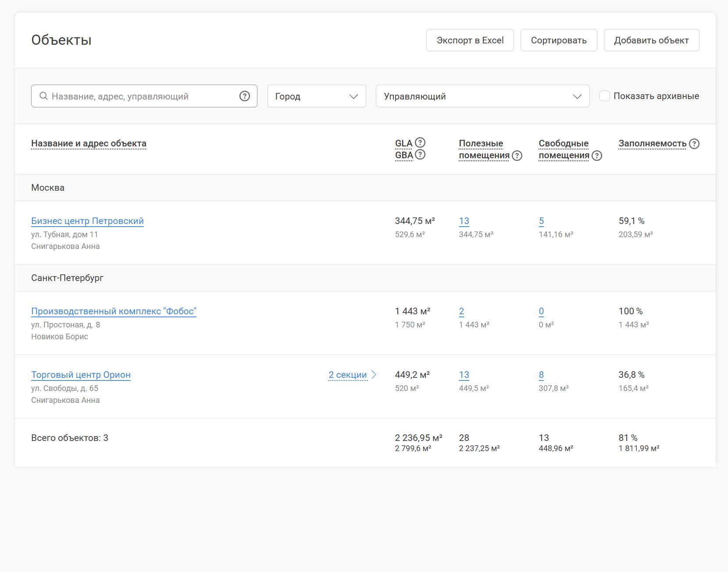728x572 pixels.
Task: Click the Заполняемость help icon
Action: [694, 144]
